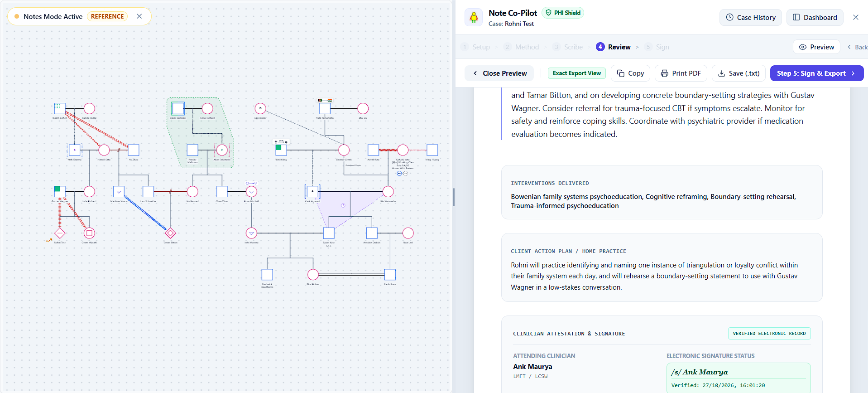This screenshot has width=868, height=393.
Task: Toggle the Exact Export View
Action: [577, 73]
